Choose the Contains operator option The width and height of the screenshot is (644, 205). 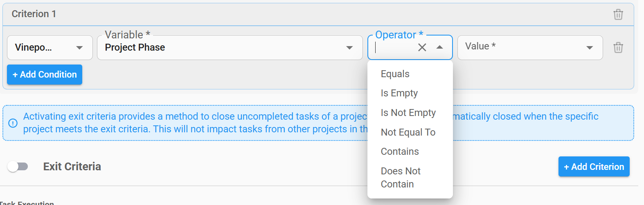coord(400,152)
